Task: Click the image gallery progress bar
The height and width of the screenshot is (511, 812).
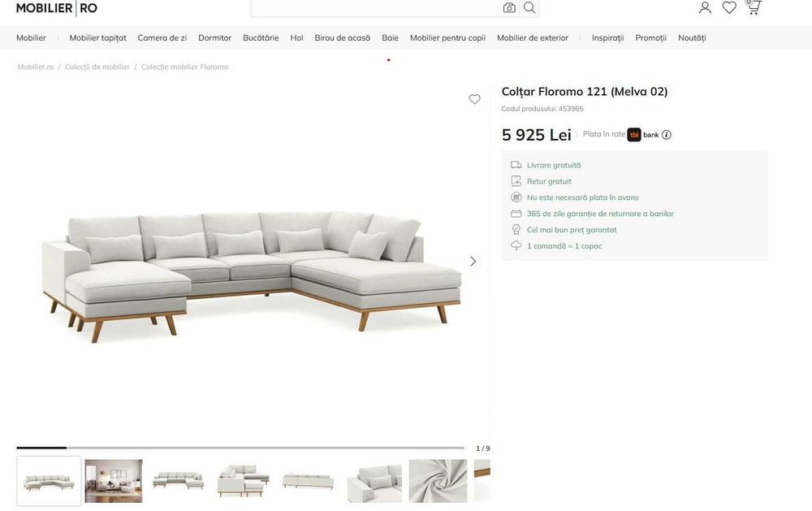Action: coord(240,448)
